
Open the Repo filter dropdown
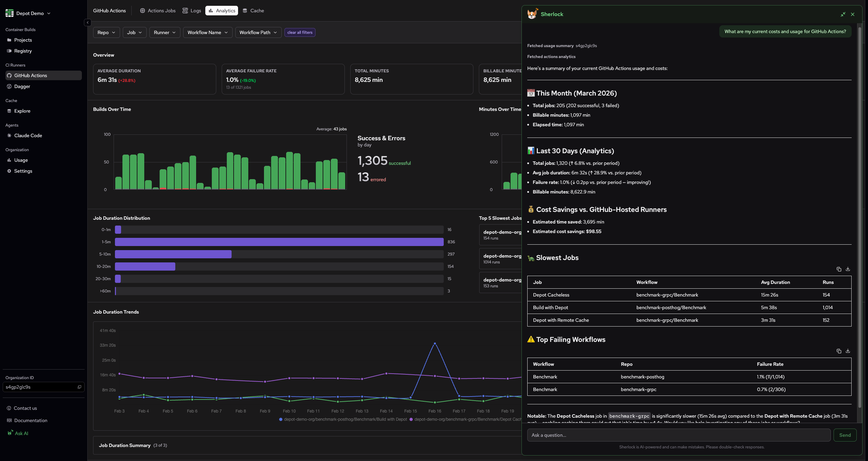tap(106, 32)
